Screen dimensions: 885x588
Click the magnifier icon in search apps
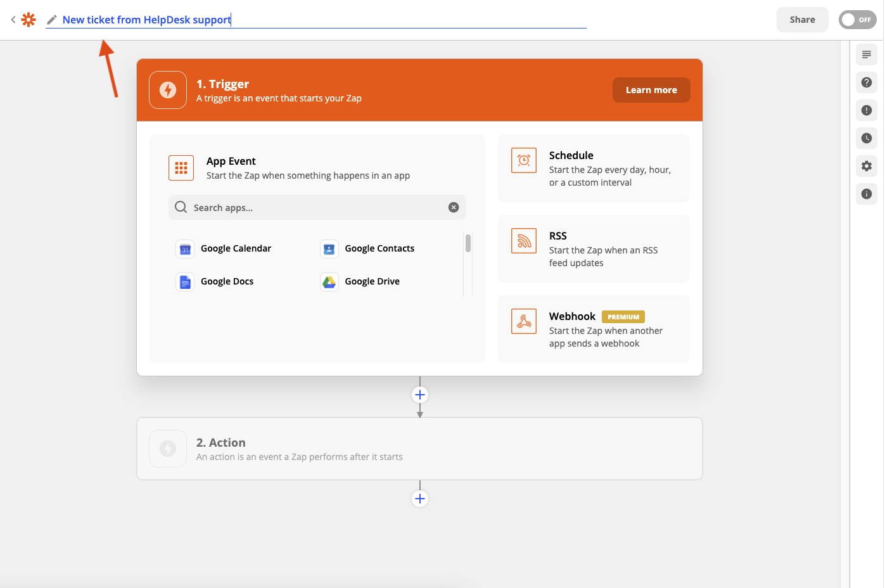181,207
